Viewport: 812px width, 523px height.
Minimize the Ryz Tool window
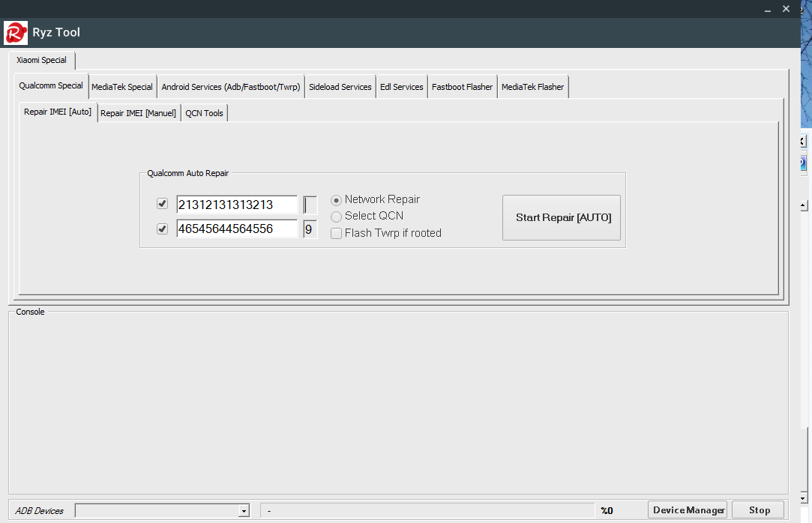pyautogui.click(x=768, y=9)
